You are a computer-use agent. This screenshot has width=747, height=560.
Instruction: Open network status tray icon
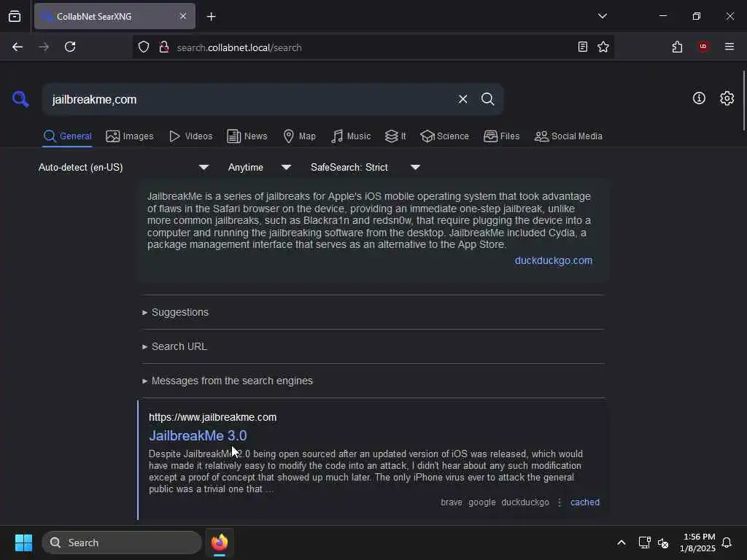tap(644, 542)
